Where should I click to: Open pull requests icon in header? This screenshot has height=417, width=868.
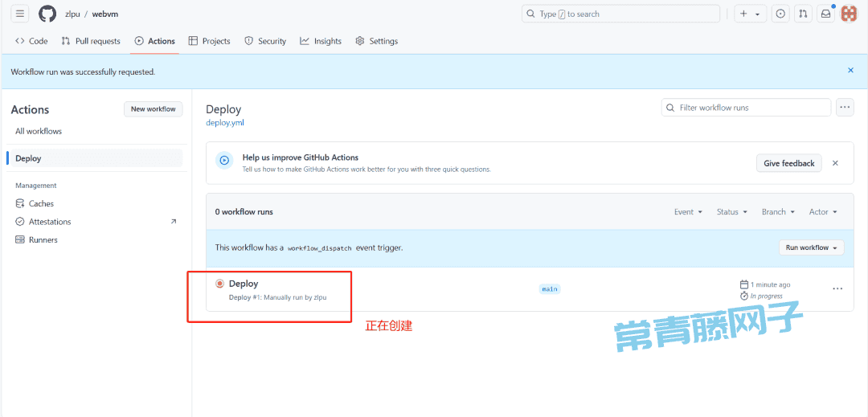[803, 14]
